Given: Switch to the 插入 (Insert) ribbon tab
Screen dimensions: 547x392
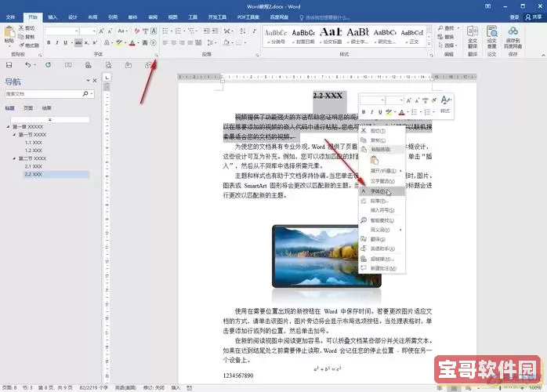Looking at the screenshot, I should [53, 17].
